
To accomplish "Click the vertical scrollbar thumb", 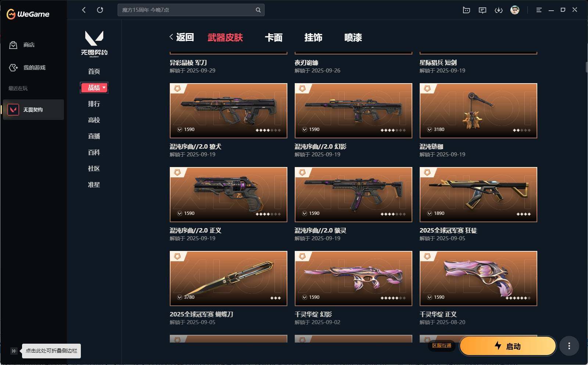I will [x=586, y=67].
